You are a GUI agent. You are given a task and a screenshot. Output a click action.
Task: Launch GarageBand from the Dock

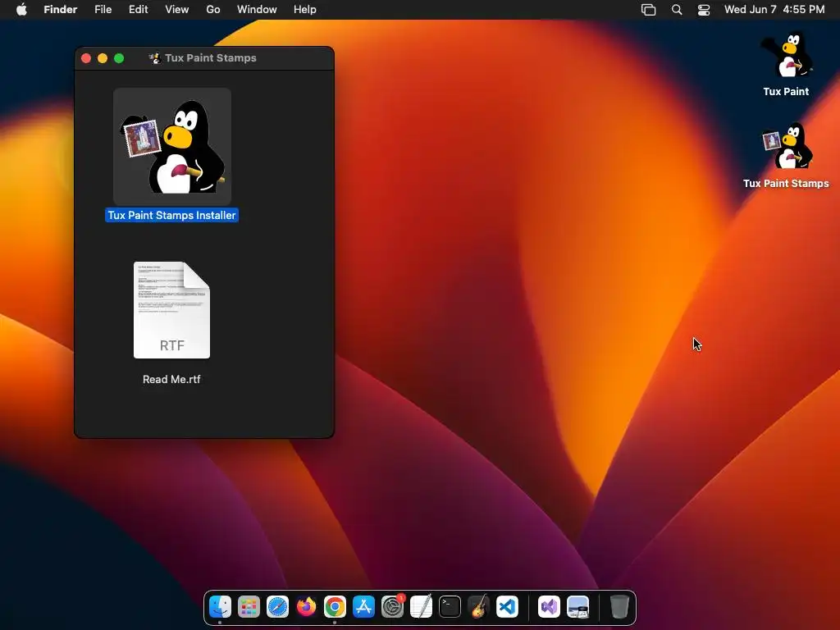(x=478, y=607)
